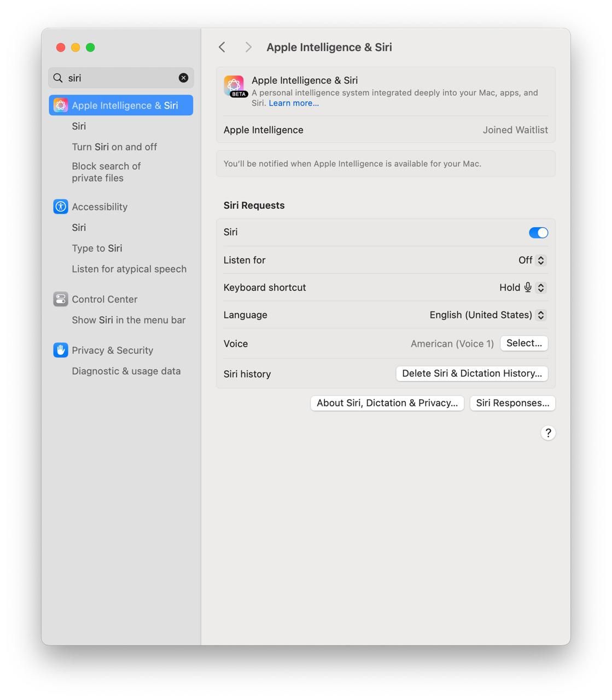The width and height of the screenshot is (612, 700).
Task: Open the Language English (United States) dropdown
Action: click(x=488, y=315)
